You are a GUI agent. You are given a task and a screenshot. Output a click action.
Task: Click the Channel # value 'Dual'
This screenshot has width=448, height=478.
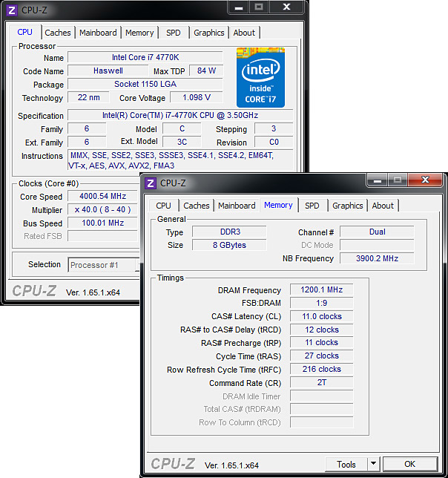(x=377, y=232)
